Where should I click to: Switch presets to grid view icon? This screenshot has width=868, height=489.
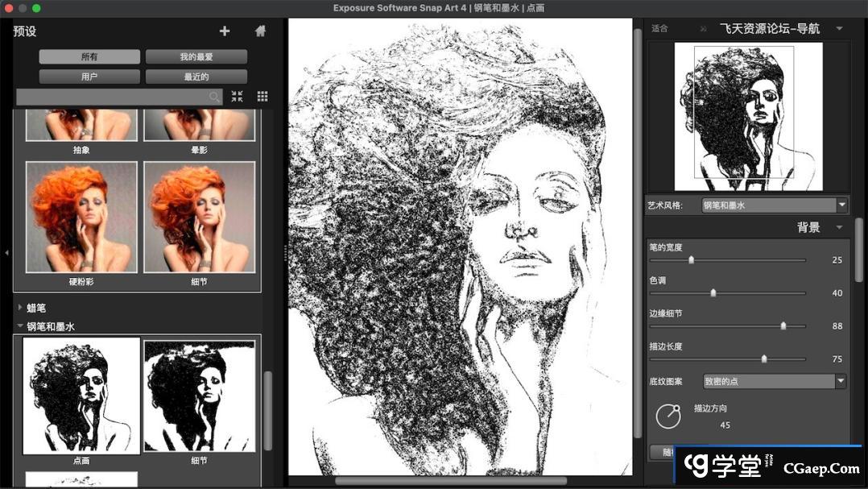pos(262,97)
